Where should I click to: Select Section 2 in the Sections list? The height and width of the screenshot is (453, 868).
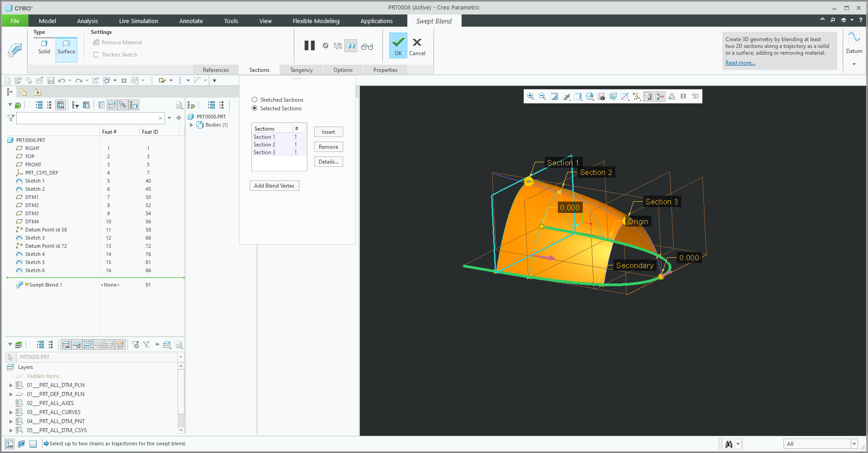pos(265,144)
